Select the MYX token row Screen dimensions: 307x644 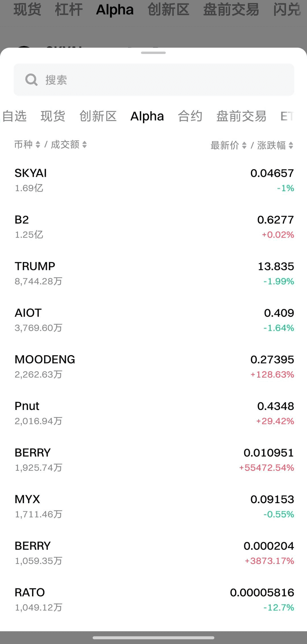(153, 506)
